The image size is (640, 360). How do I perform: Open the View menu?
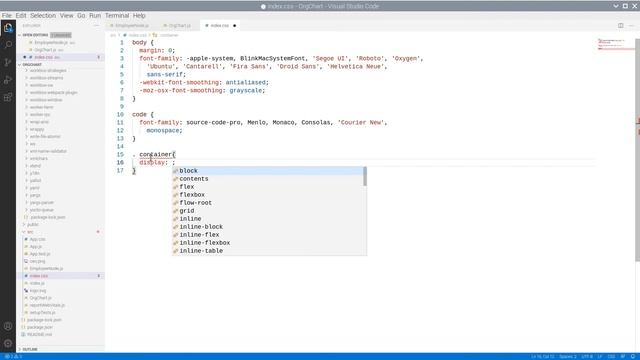pyautogui.click(x=67, y=16)
